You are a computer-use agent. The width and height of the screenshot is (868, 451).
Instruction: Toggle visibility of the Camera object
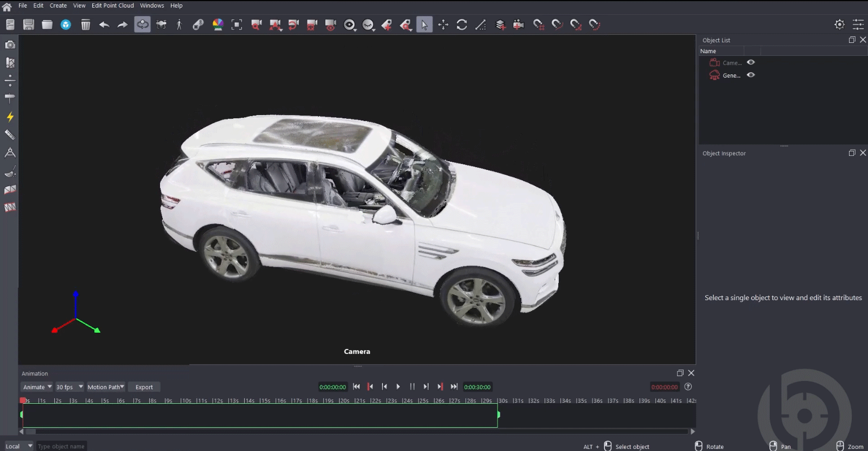[x=751, y=62]
